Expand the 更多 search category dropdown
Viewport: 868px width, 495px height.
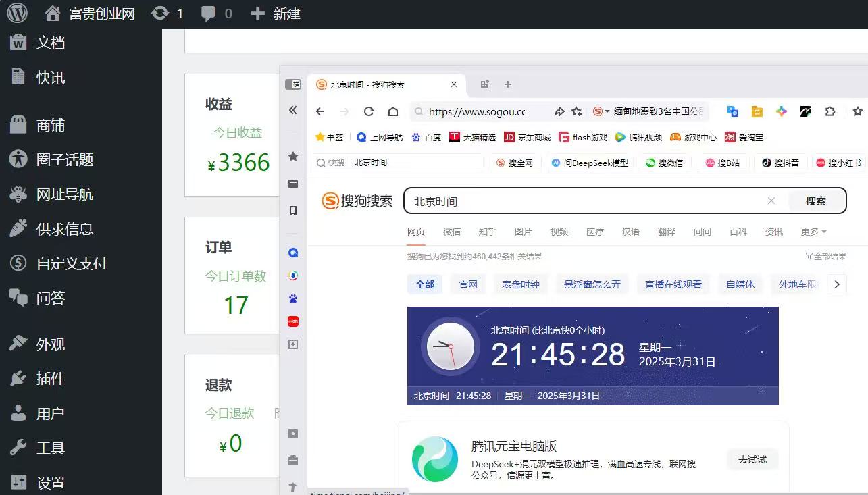point(813,232)
